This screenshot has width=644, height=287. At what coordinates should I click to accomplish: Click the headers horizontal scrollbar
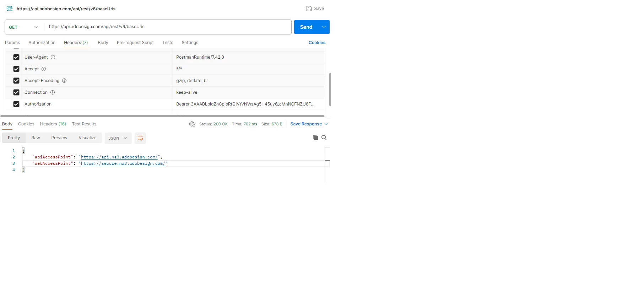162,116
